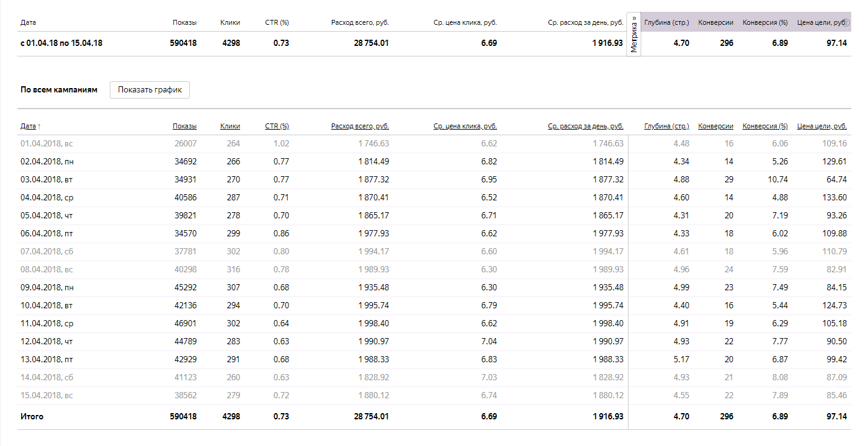Sort table by Клики column

point(230,126)
